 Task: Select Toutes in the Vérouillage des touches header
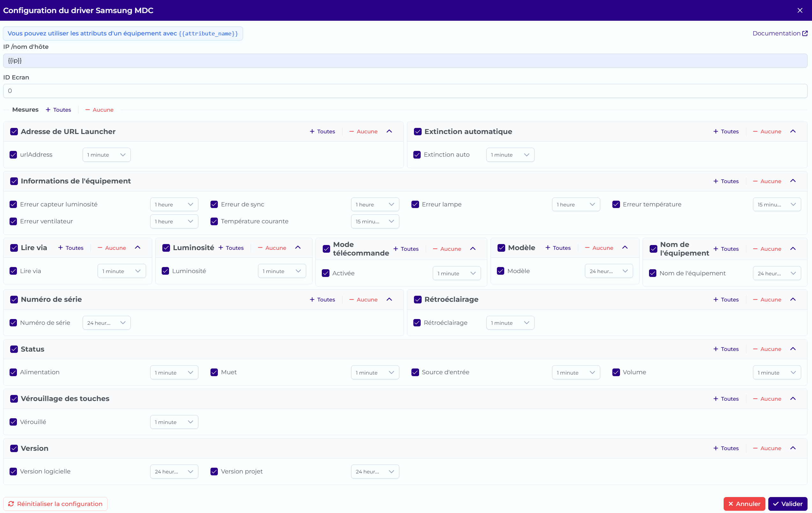pos(726,399)
